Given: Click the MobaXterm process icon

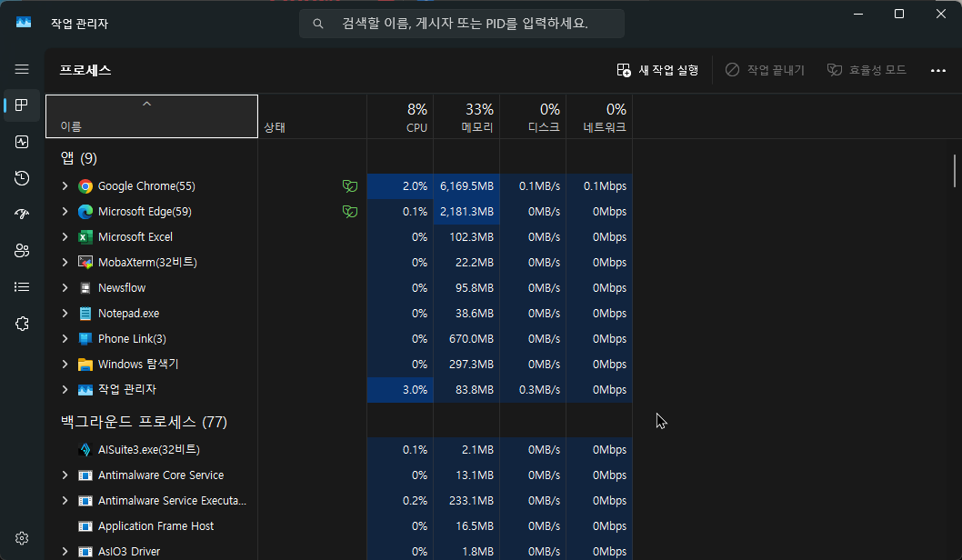Looking at the screenshot, I should [x=85, y=263].
